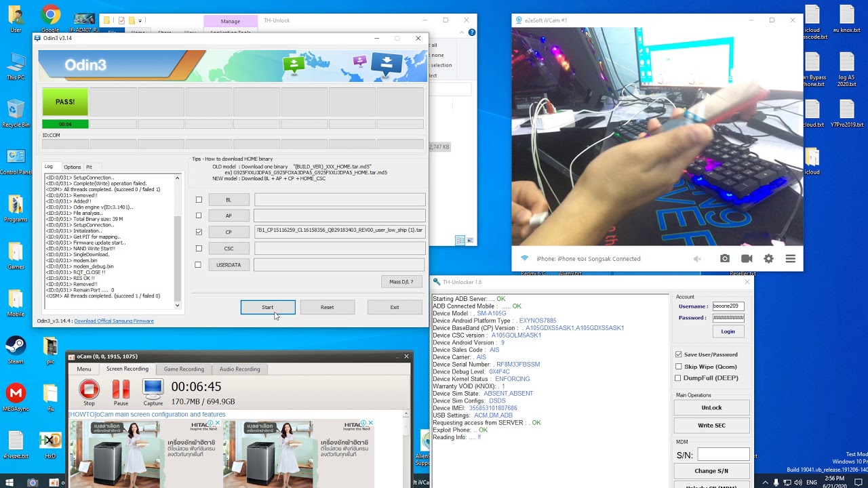Tick the USERDATA checkbox in Odin3

click(198, 265)
